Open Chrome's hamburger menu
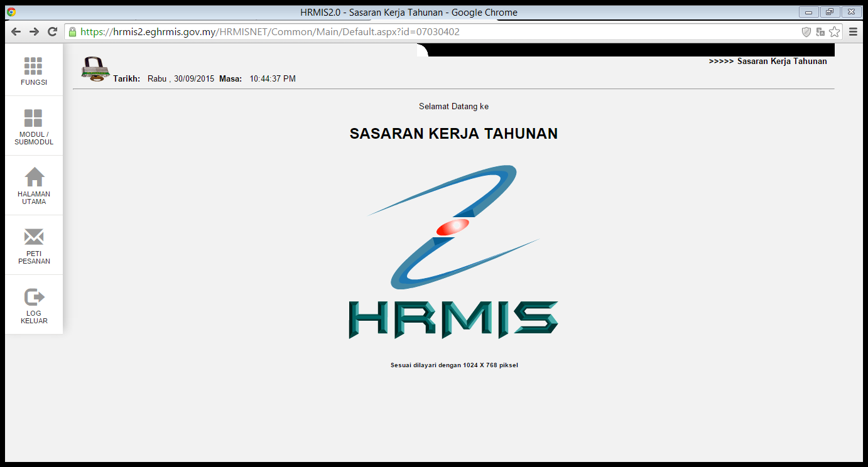 tap(853, 31)
